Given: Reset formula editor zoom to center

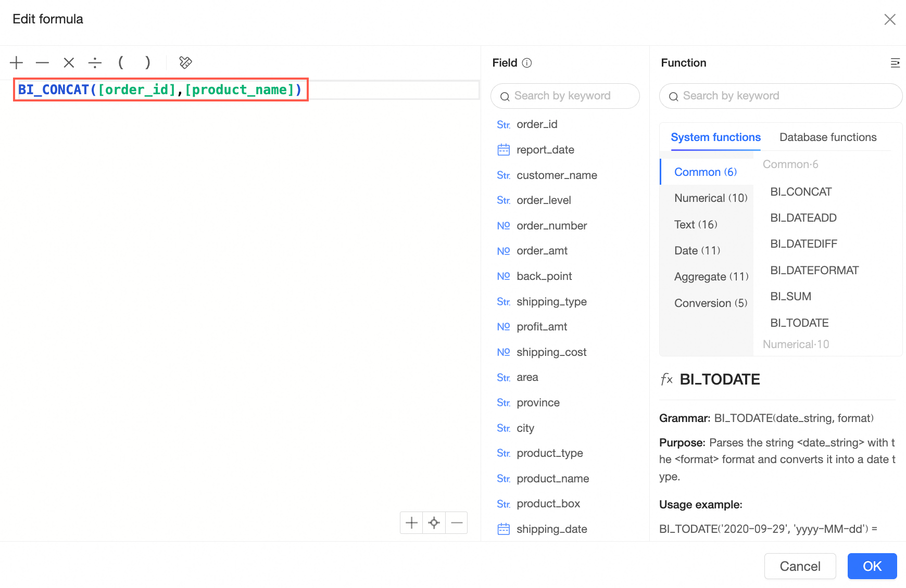Looking at the screenshot, I should click(x=434, y=523).
